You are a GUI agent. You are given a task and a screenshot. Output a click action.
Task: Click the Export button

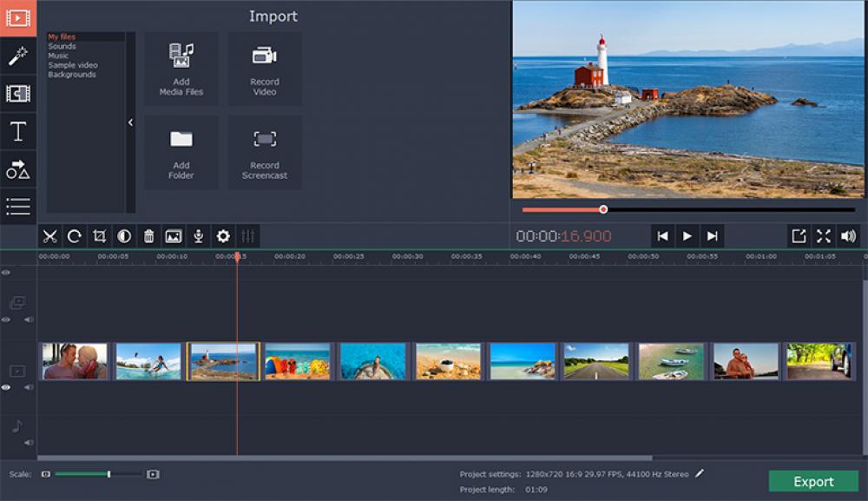813,482
